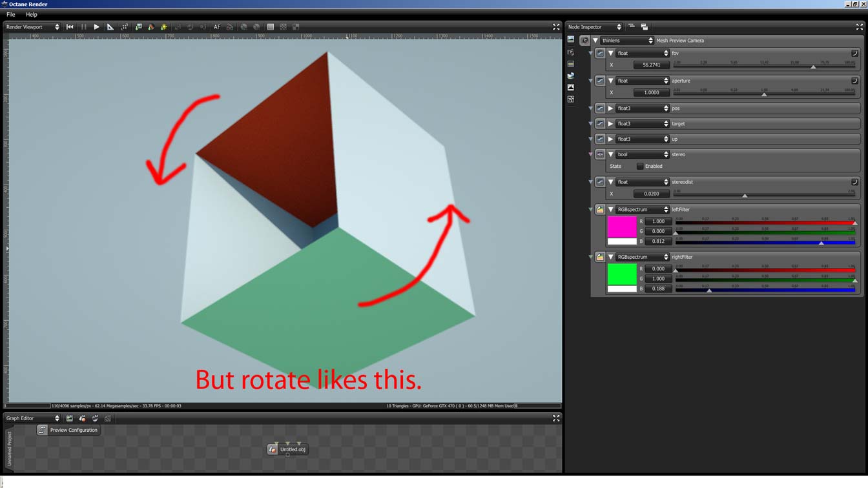Click the rightFilter B value field
Viewport: 868px width, 488px height.
coord(658,289)
